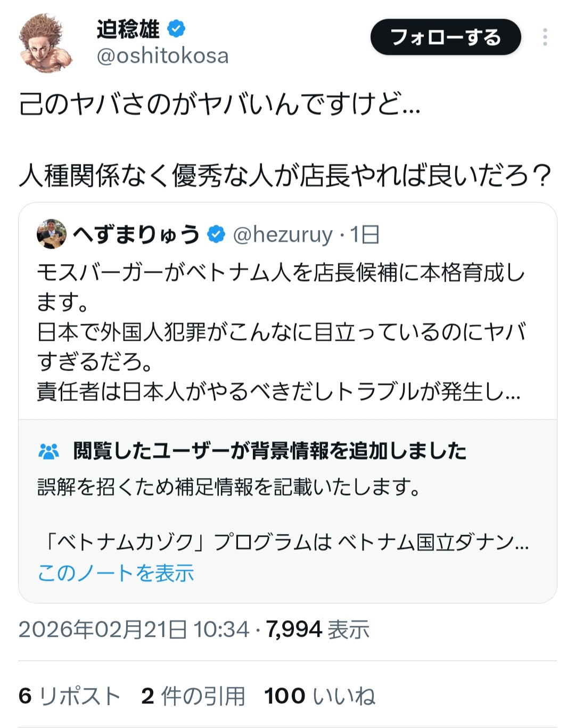This screenshot has width=575, height=728.
Task: Click このノートを表示 link
Action: pyautogui.click(x=116, y=573)
